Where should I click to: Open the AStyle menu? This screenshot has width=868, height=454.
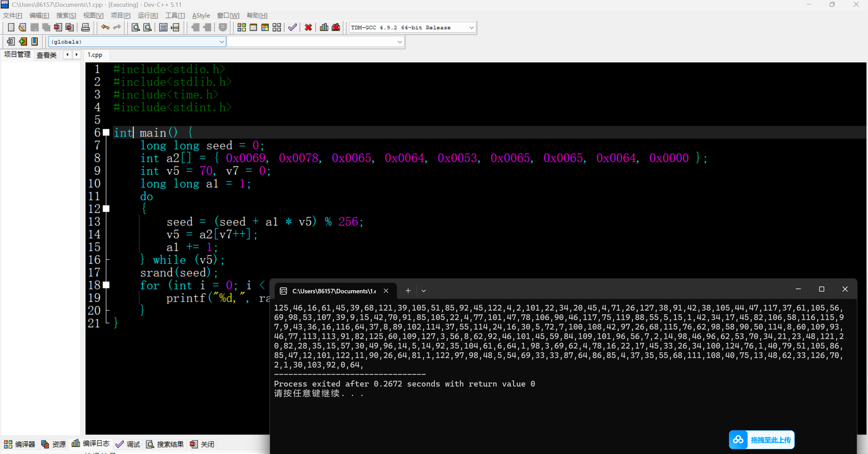click(x=201, y=16)
